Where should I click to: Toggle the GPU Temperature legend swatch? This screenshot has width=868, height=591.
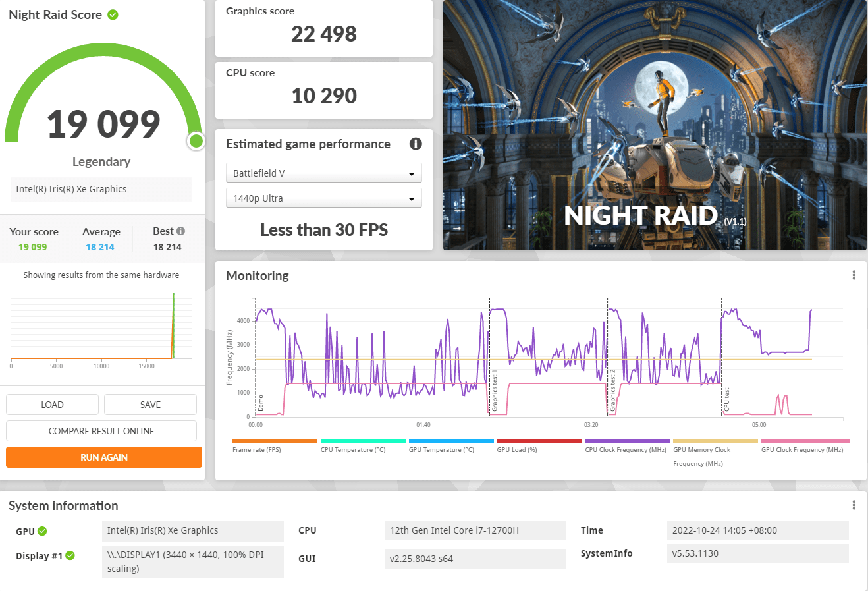pos(451,441)
